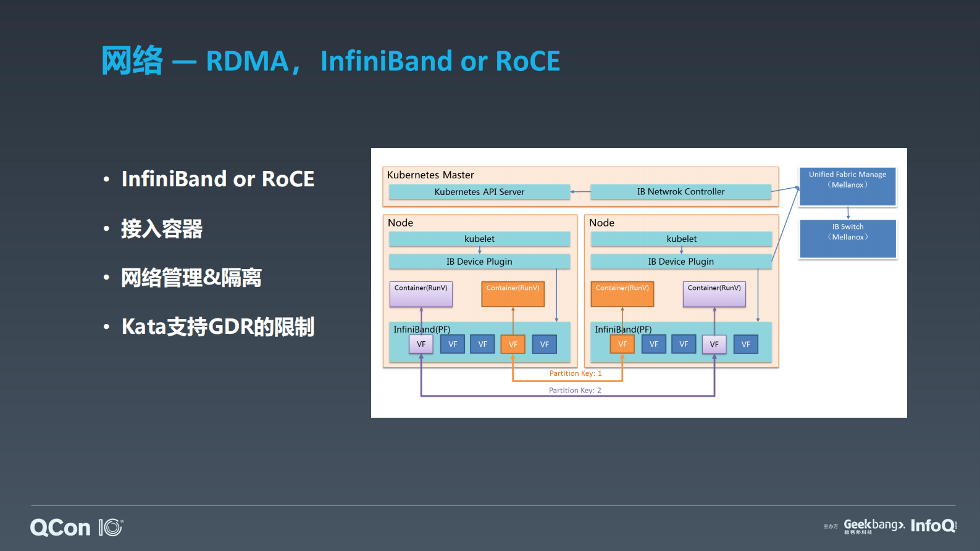Click the "InfiniBand or RoCE" bullet
980x551 pixels.
coord(217,179)
